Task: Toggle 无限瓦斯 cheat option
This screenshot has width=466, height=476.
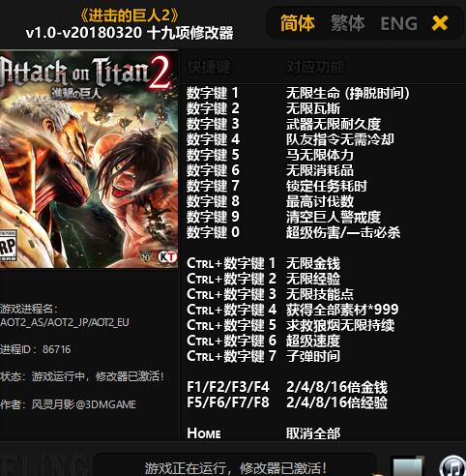Action: click(x=313, y=108)
